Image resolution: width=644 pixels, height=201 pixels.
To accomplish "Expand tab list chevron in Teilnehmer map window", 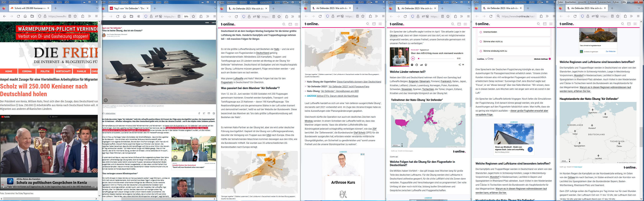I will point(469,8).
